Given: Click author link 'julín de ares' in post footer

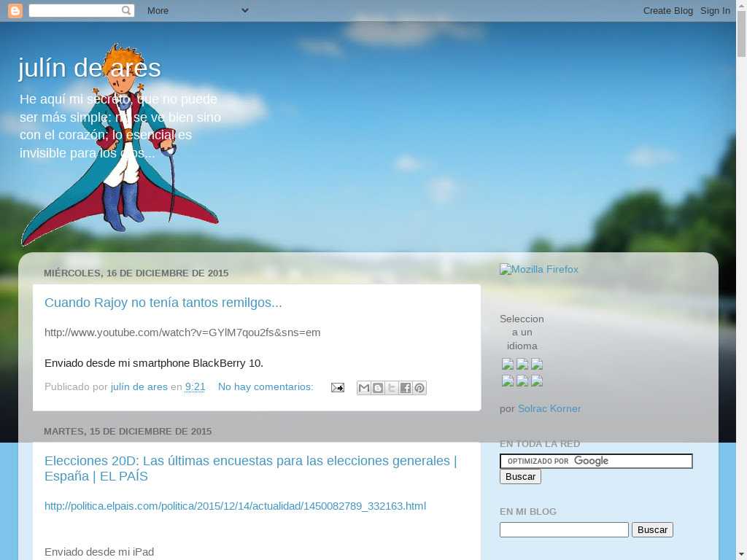Looking at the screenshot, I should [x=139, y=386].
